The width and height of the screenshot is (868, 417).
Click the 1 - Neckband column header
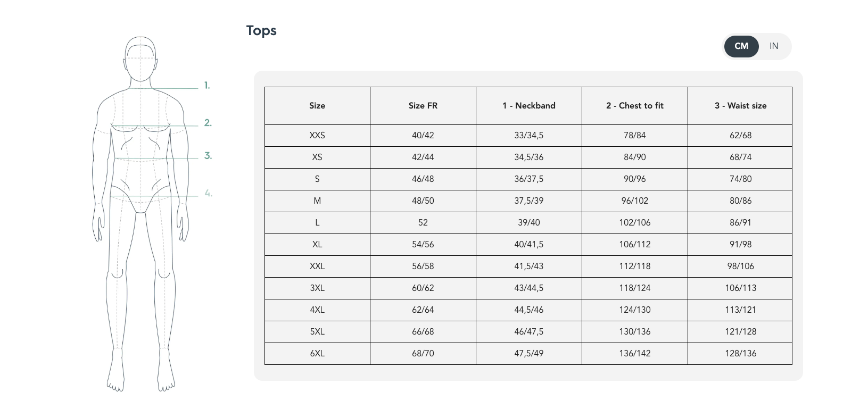529,106
